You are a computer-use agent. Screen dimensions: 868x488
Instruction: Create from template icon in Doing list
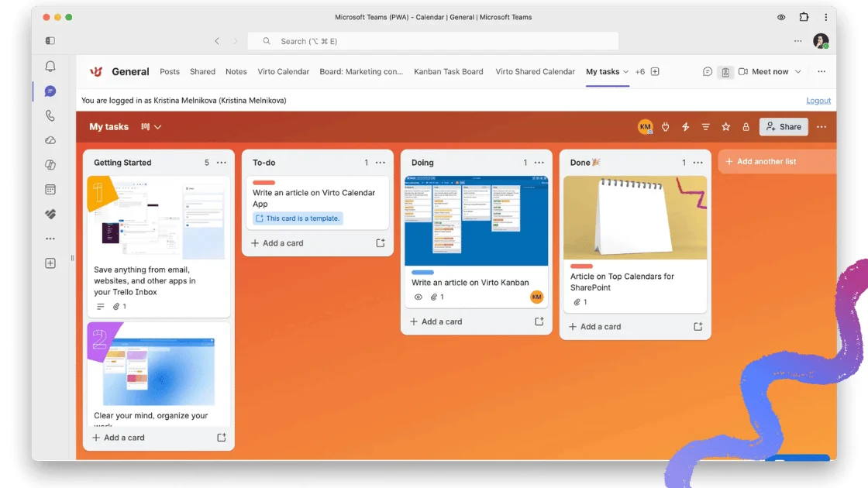point(539,321)
